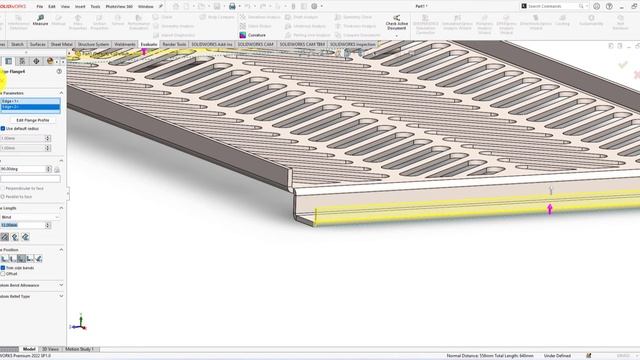640x360 pixels.
Task: Open the 3D Views bottom tab
Action: click(x=50, y=349)
